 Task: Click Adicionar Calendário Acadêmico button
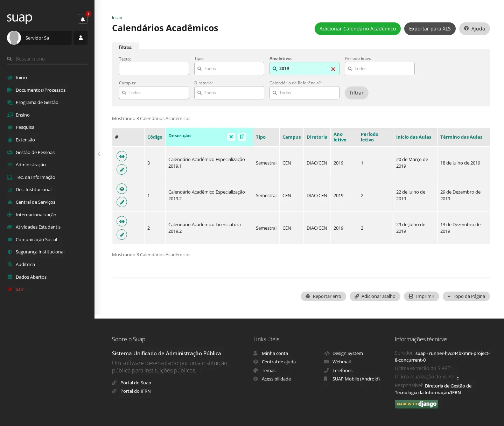click(358, 29)
